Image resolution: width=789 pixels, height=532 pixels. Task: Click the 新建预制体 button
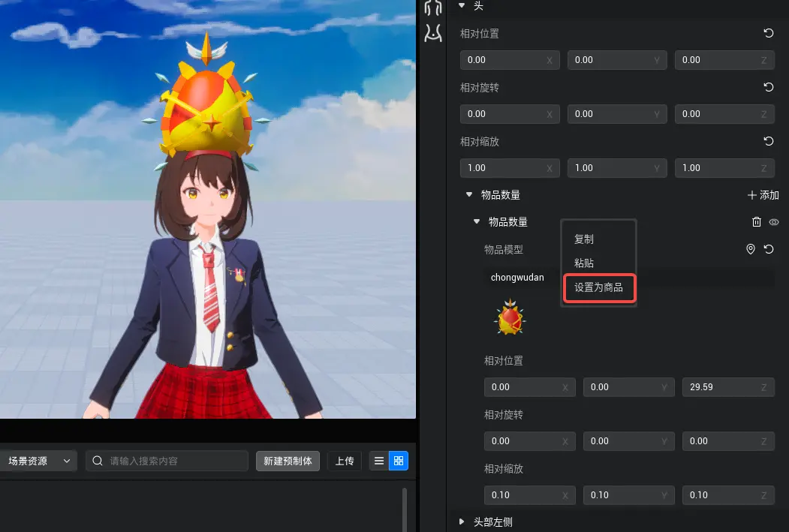click(288, 461)
